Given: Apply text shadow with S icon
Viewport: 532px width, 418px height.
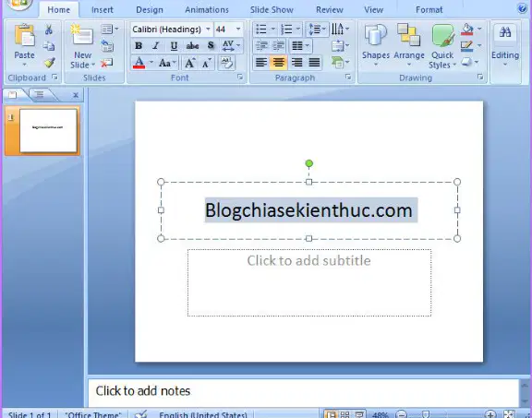Looking at the screenshot, I should tap(211, 45).
